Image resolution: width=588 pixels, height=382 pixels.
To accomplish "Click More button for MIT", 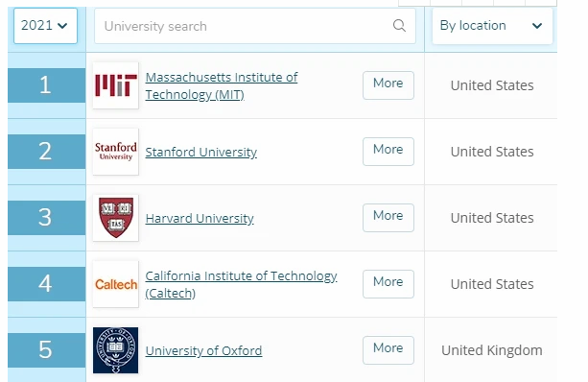I will coord(388,85).
